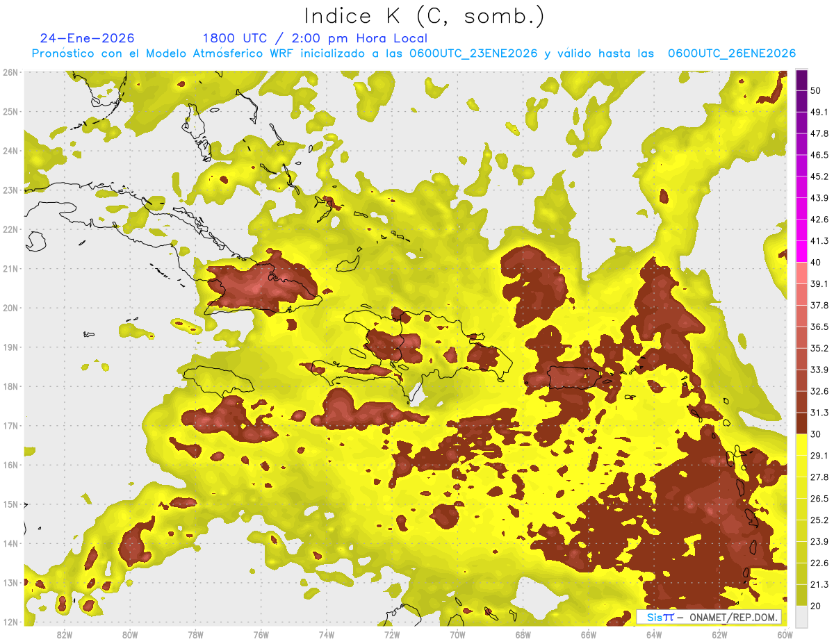Click the colorbar value "23.9"
This screenshot has width=834, height=644.
pos(819,542)
